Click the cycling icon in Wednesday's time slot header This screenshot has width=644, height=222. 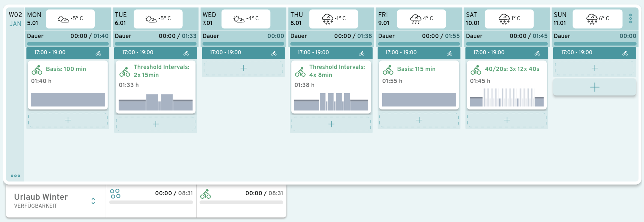274,53
